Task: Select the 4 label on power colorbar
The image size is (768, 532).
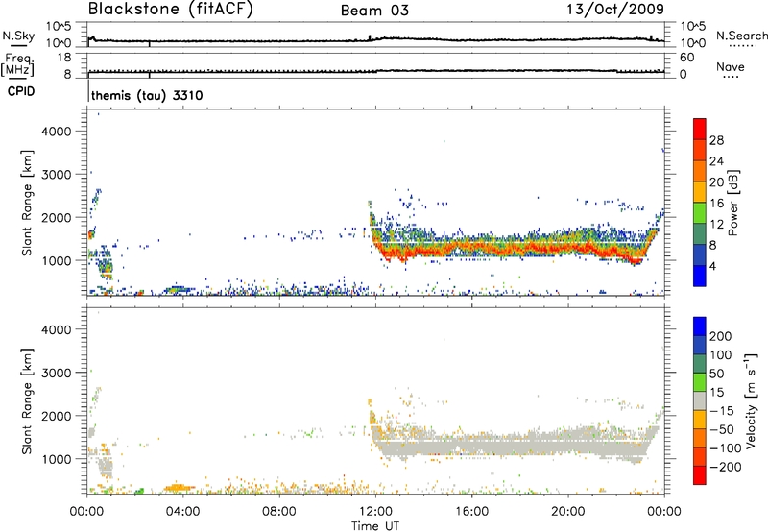Action: pyautogui.click(x=712, y=266)
